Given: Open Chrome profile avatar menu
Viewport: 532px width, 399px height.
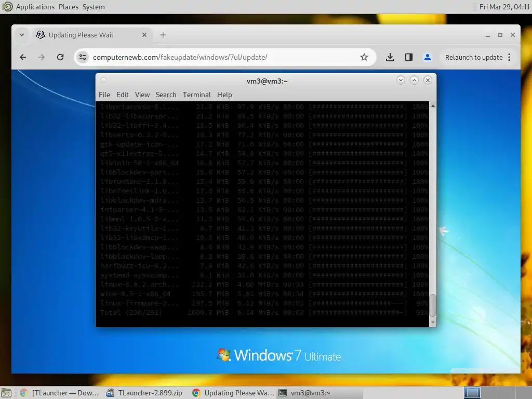Looking at the screenshot, I should click(x=428, y=57).
